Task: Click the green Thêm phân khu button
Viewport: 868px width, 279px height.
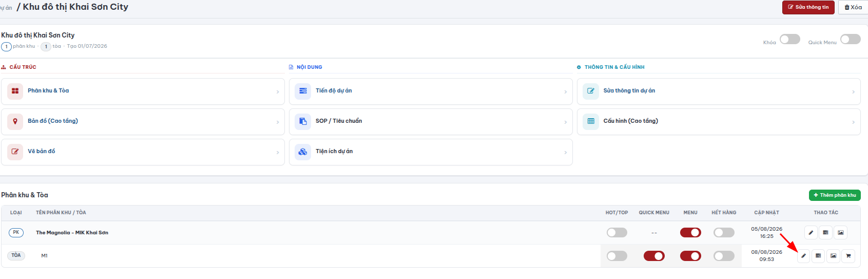Action: (x=835, y=195)
